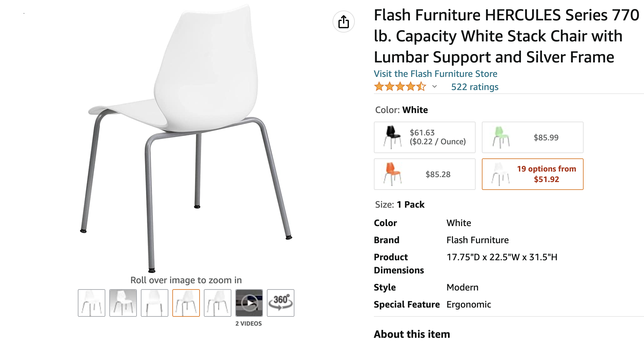Select the black chair color at $61.63
644x347 pixels.
point(424,137)
